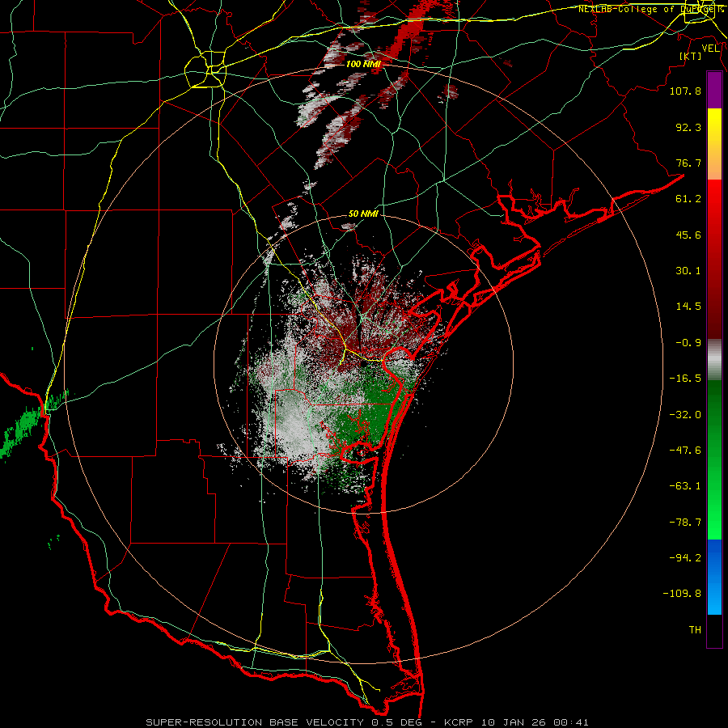Screen dimensions: 728x728
Task: Click the purple segment of color bar
Action: pyautogui.click(x=714, y=91)
